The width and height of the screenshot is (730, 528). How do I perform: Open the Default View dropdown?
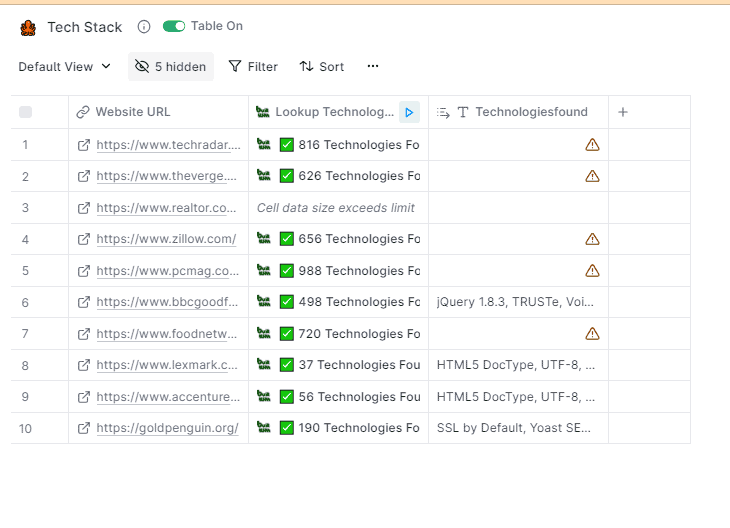(64, 67)
